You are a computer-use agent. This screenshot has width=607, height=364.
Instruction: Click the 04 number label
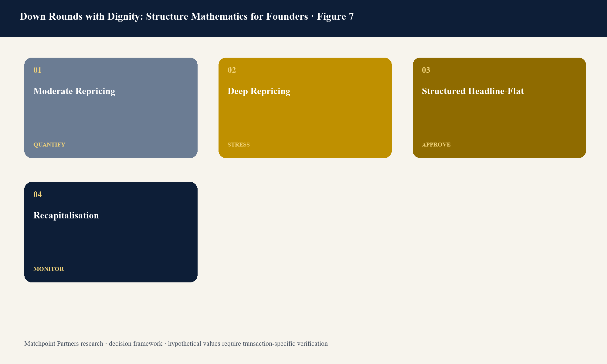pyautogui.click(x=38, y=194)
